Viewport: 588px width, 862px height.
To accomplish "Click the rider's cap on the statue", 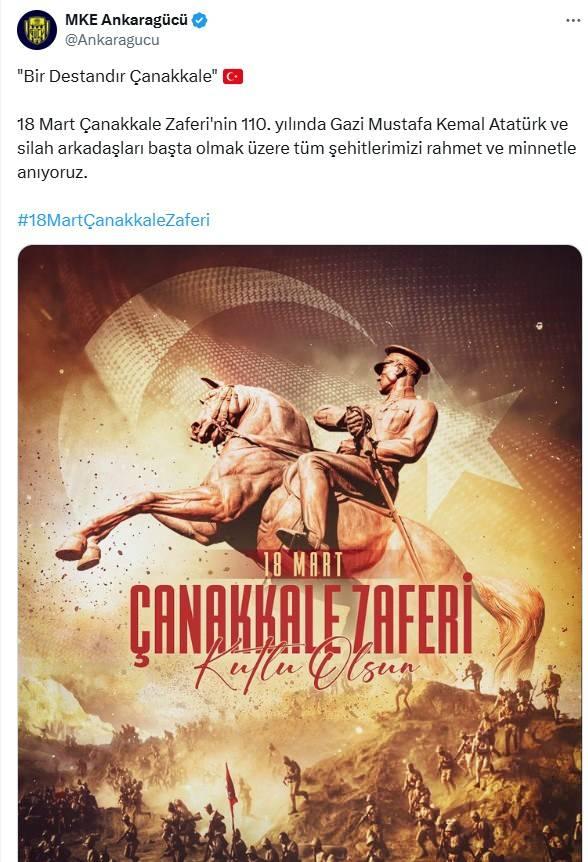I will tap(402, 357).
